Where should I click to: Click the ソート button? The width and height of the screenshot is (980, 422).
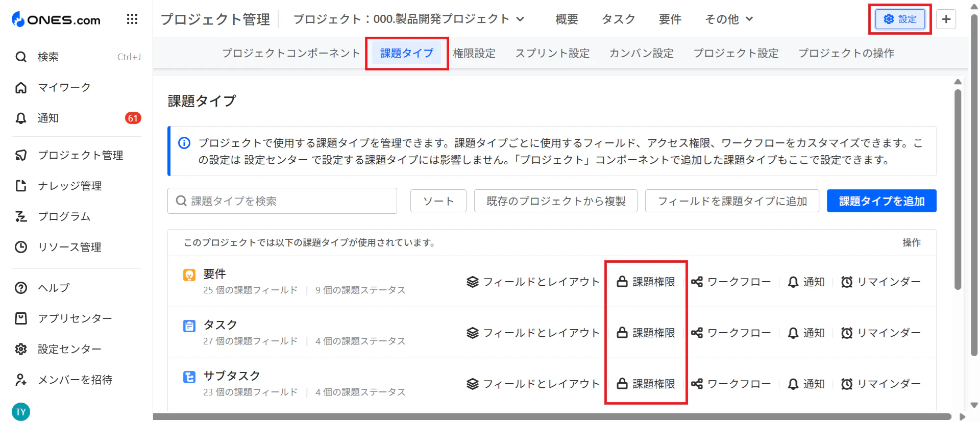tap(438, 201)
